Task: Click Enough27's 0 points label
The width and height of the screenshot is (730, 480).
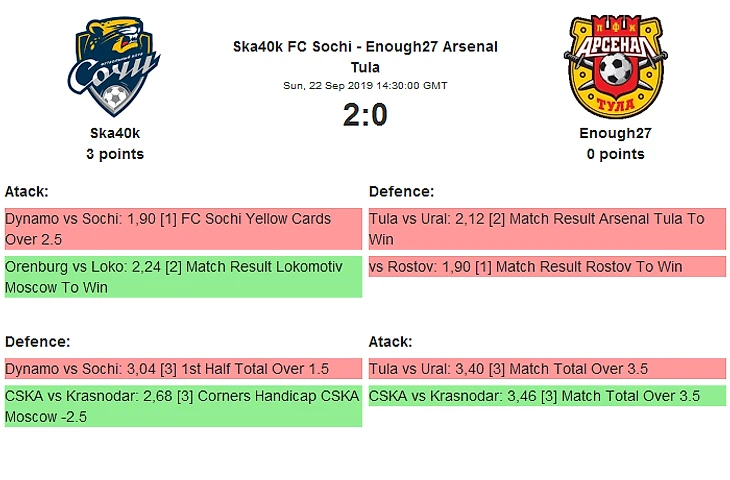Action: pyautogui.click(x=617, y=154)
